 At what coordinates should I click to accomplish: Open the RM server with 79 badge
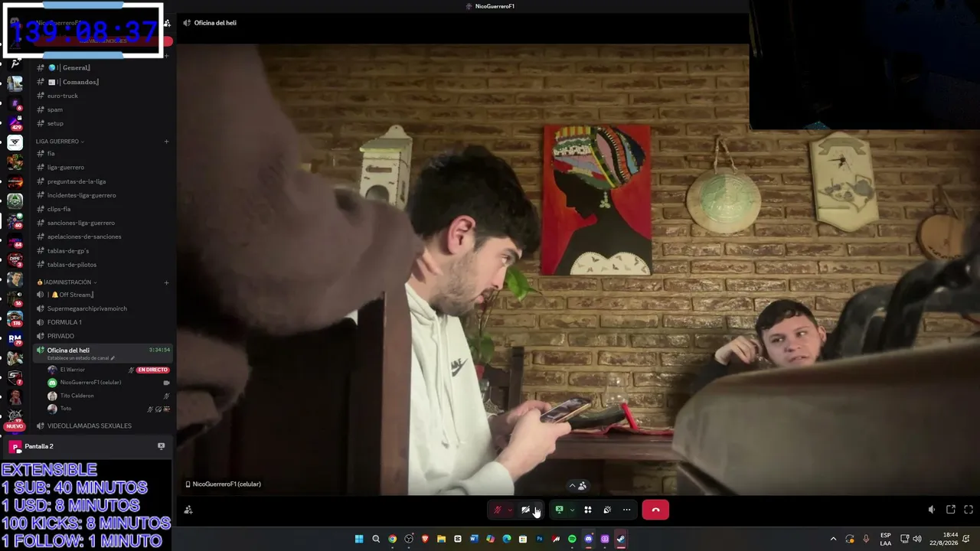[x=15, y=338]
